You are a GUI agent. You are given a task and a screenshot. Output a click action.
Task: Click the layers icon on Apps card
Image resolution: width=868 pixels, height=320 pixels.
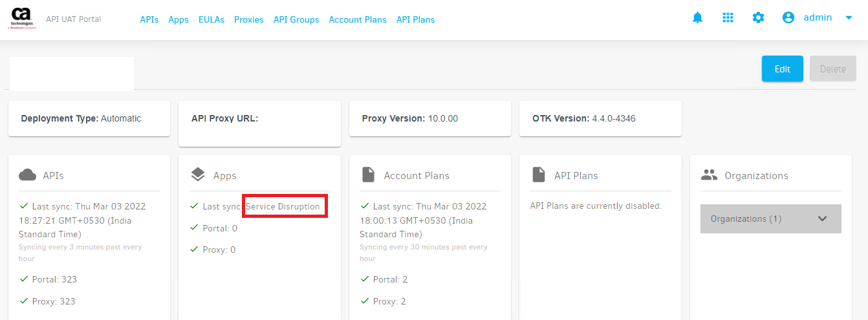tap(198, 175)
